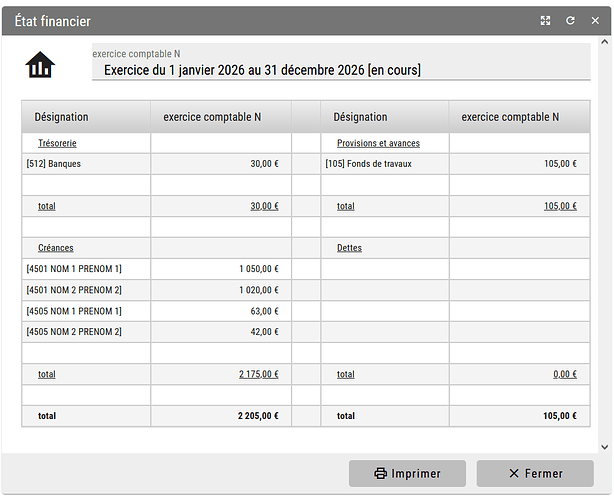The image size is (614, 500).
Task: Select the [105] Fonds de travaux row
Action: coord(455,164)
